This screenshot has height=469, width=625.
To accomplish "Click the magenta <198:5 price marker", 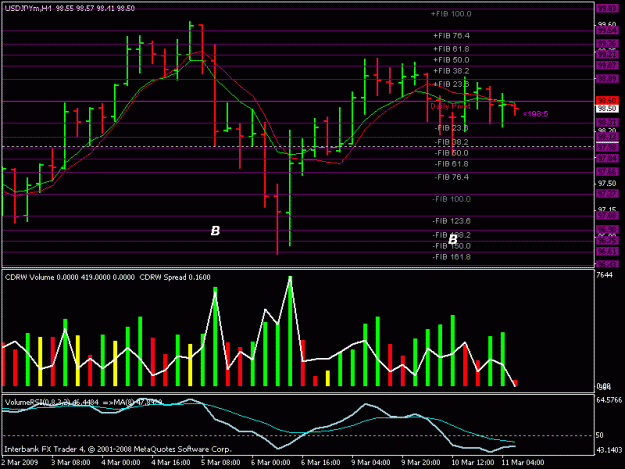I will pyautogui.click(x=535, y=114).
